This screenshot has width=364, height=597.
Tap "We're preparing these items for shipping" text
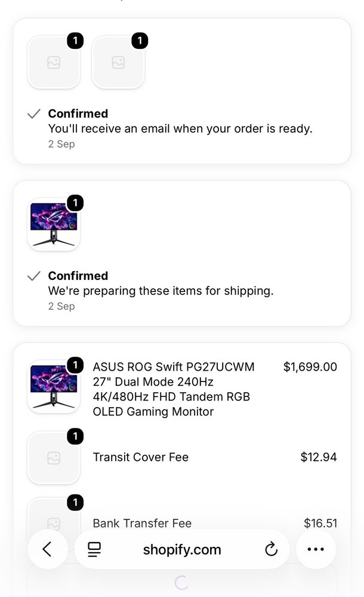click(x=161, y=291)
